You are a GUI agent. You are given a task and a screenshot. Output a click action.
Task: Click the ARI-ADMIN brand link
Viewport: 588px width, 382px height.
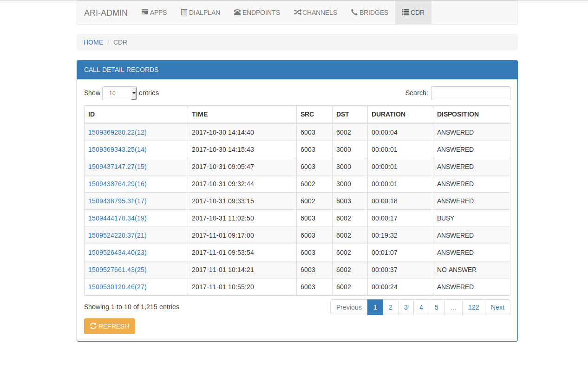coord(106,13)
